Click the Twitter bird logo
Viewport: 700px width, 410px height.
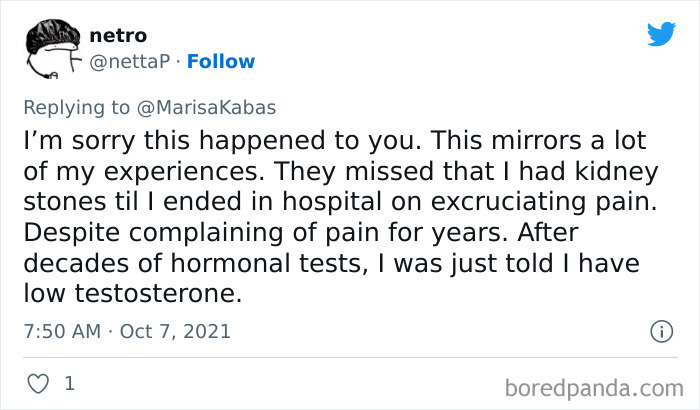coord(661,34)
